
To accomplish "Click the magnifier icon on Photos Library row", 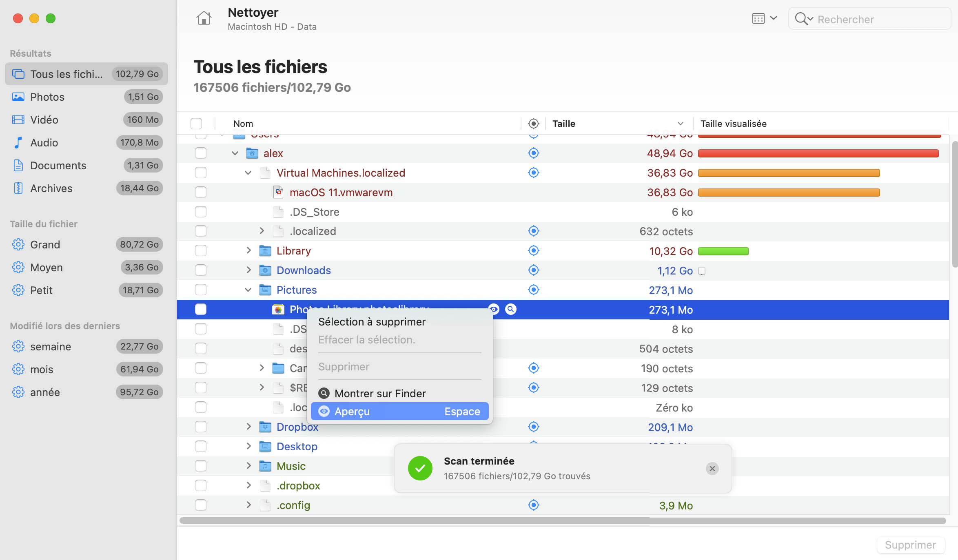I will click(510, 309).
